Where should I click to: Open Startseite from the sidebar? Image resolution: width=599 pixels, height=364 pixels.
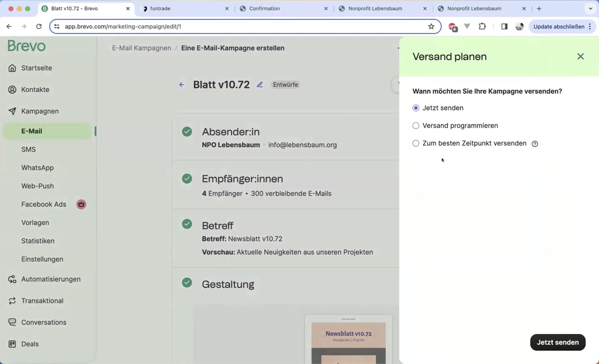(x=36, y=68)
